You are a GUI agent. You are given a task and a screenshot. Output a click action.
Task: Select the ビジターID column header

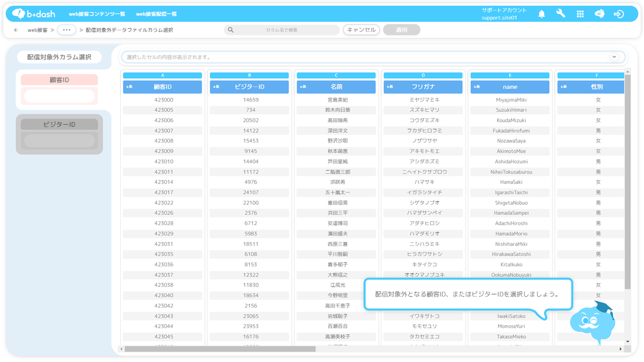250,87
